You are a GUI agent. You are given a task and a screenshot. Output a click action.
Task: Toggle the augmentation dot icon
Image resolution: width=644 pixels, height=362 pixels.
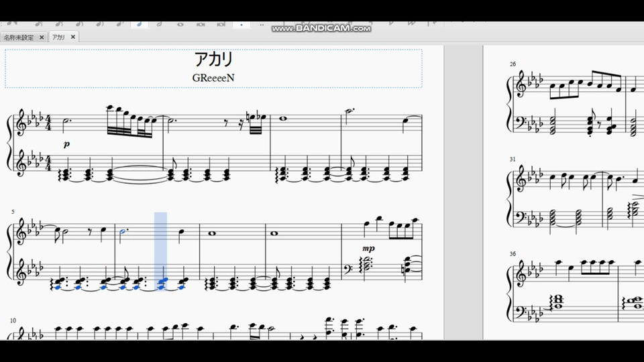point(241,24)
